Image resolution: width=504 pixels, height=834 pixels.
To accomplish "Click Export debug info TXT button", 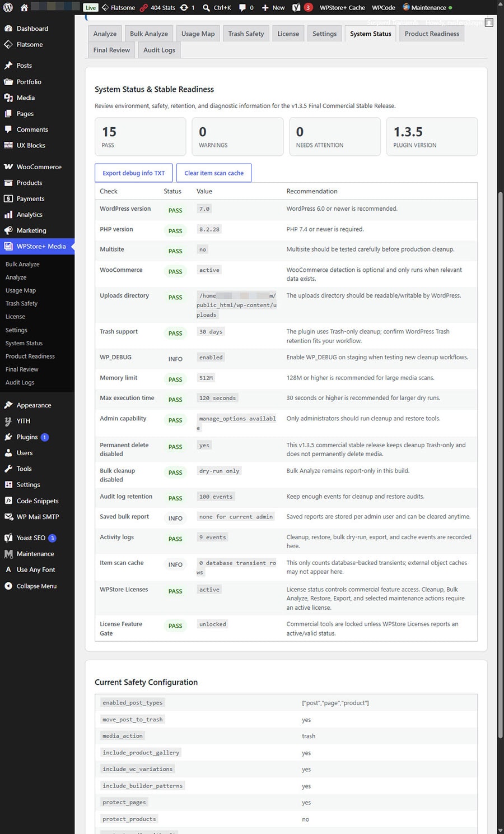I will [134, 173].
